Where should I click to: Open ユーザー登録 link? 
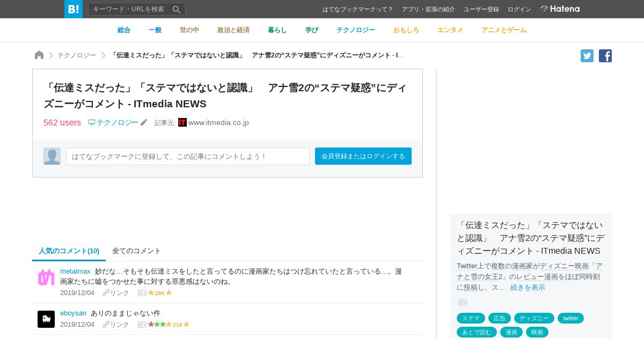point(481,9)
